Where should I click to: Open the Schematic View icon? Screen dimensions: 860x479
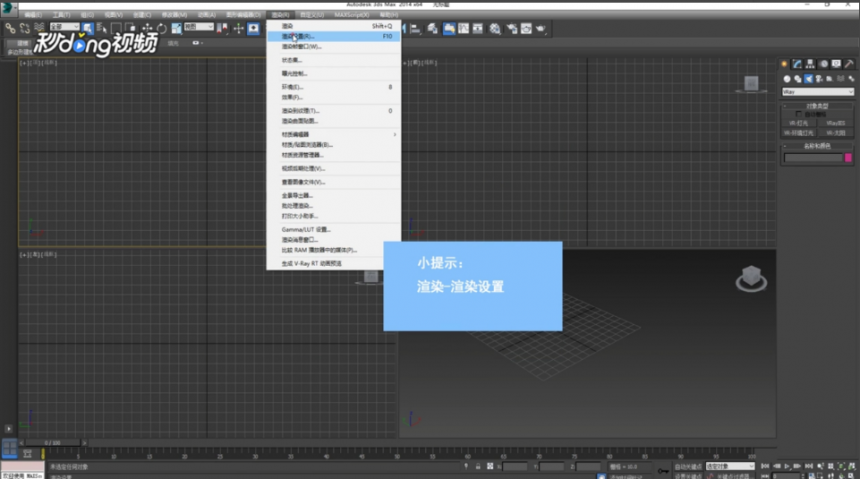point(478,29)
